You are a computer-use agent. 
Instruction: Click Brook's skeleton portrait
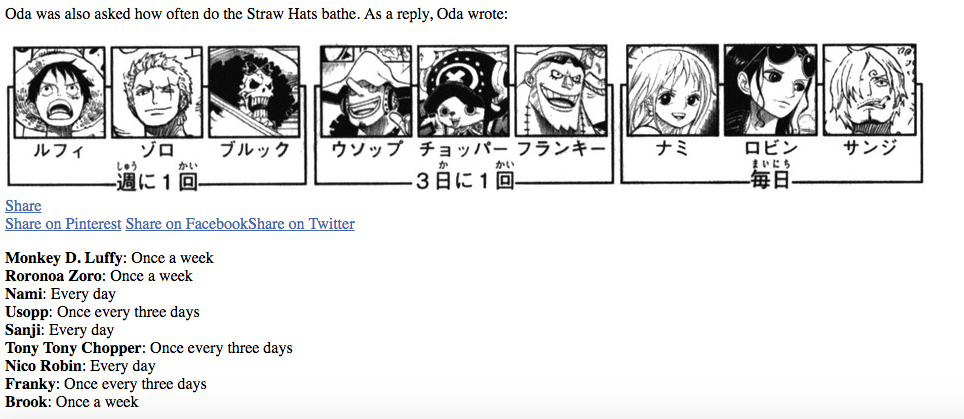[x=253, y=92]
